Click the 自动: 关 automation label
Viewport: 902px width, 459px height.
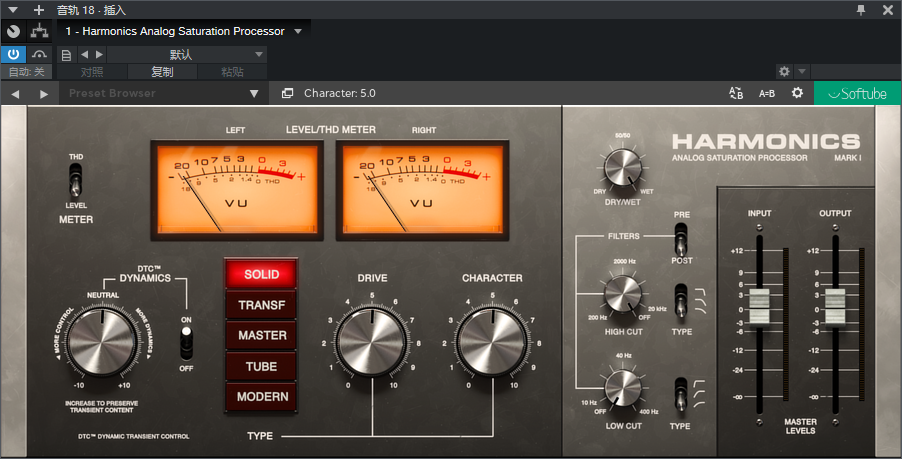pyautogui.click(x=26, y=72)
